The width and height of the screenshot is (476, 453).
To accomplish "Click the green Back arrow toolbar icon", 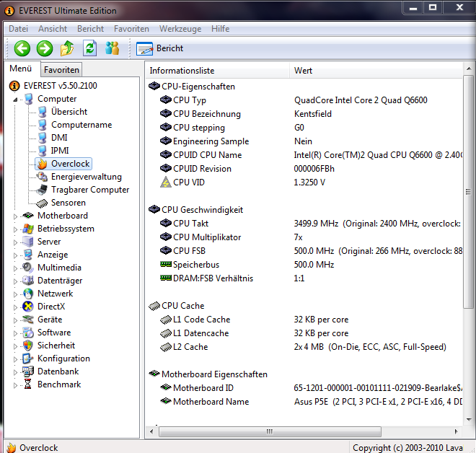I will [x=22, y=48].
